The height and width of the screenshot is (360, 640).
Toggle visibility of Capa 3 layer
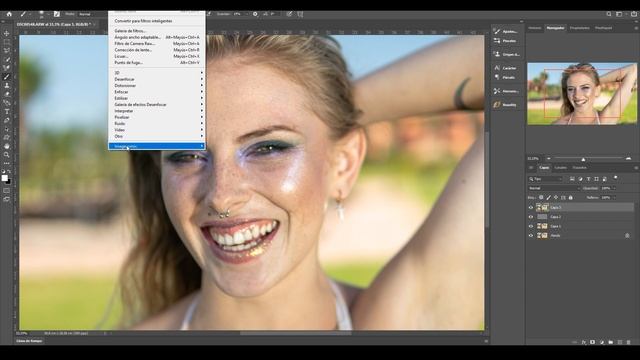(x=531, y=207)
